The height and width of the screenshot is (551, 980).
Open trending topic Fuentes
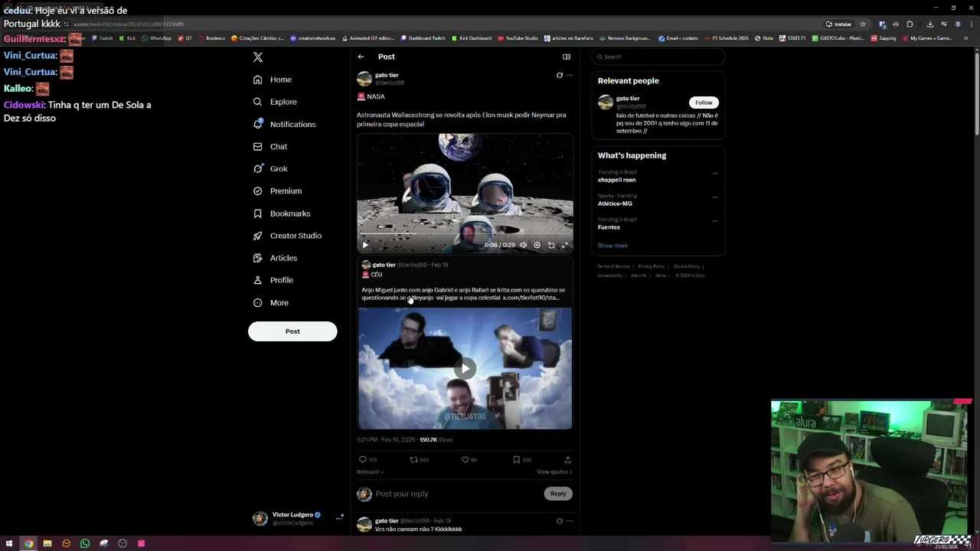point(609,227)
